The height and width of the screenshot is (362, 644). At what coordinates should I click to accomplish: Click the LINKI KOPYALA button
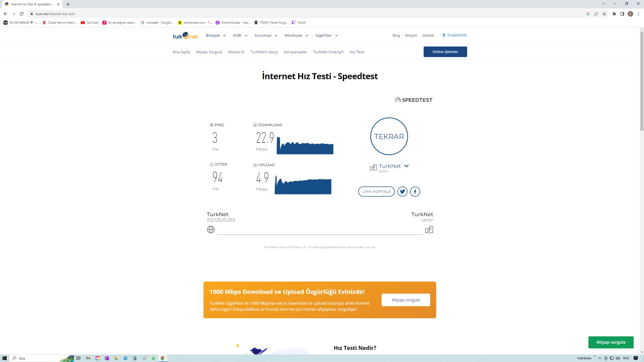pyautogui.click(x=376, y=192)
